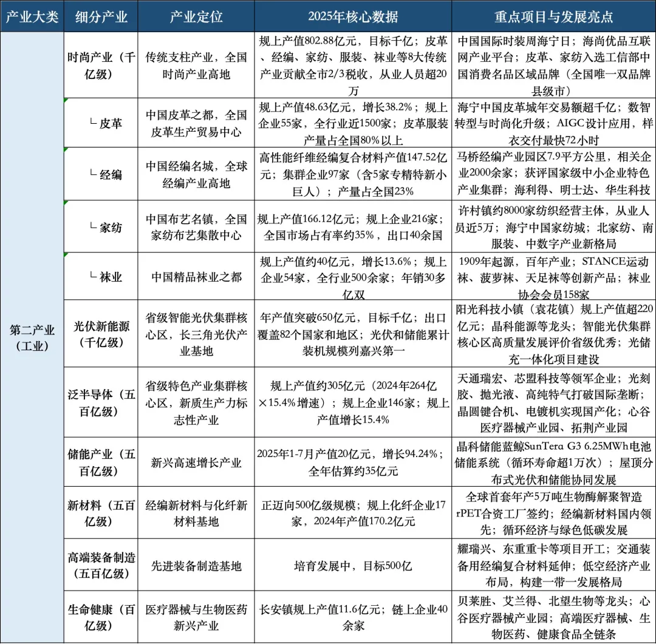Select data cell 规上产值48.63亿元
This screenshot has height=644, width=656.
(x=353, y=123)
